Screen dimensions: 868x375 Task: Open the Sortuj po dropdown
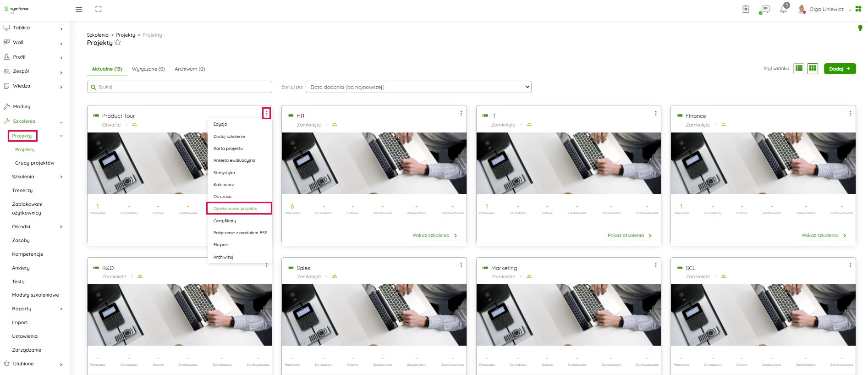pos(418,87)
